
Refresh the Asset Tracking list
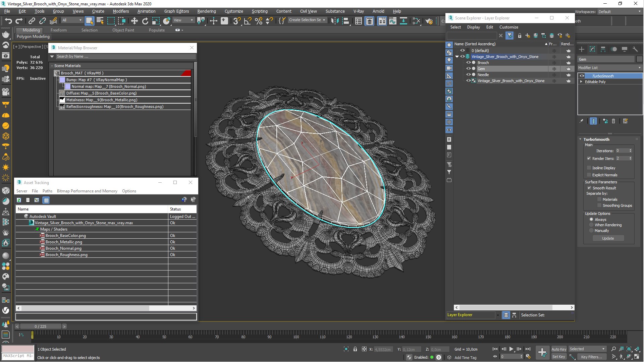click(19, 200)
